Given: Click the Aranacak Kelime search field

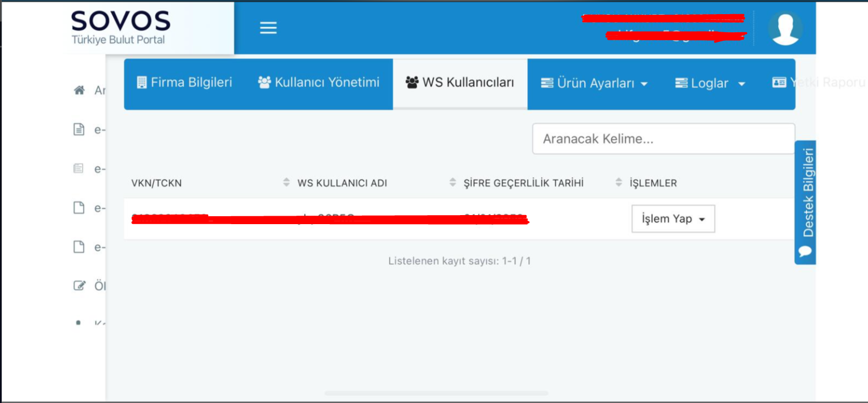Looking at the screenshot, I should pyautogui.click(x=663, y=139).
